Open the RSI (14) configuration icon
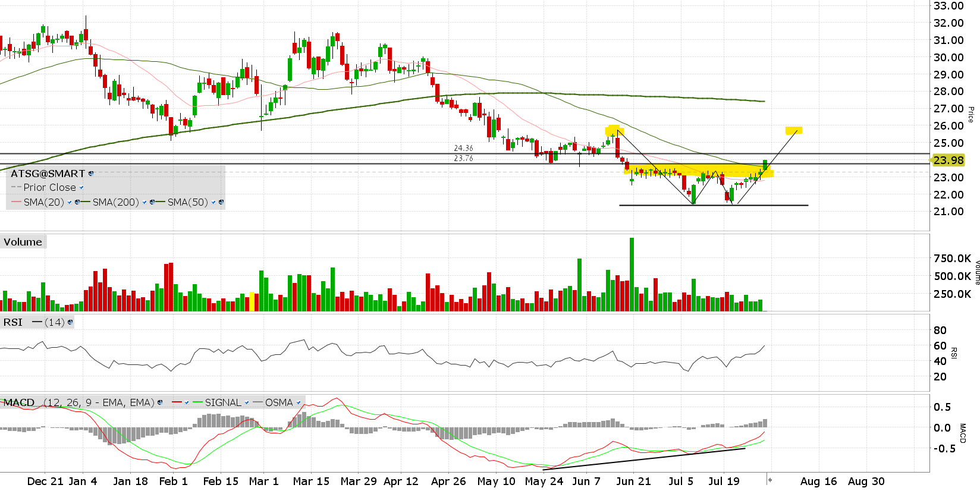This screenshot has height=491, width=980. (70, 322)
